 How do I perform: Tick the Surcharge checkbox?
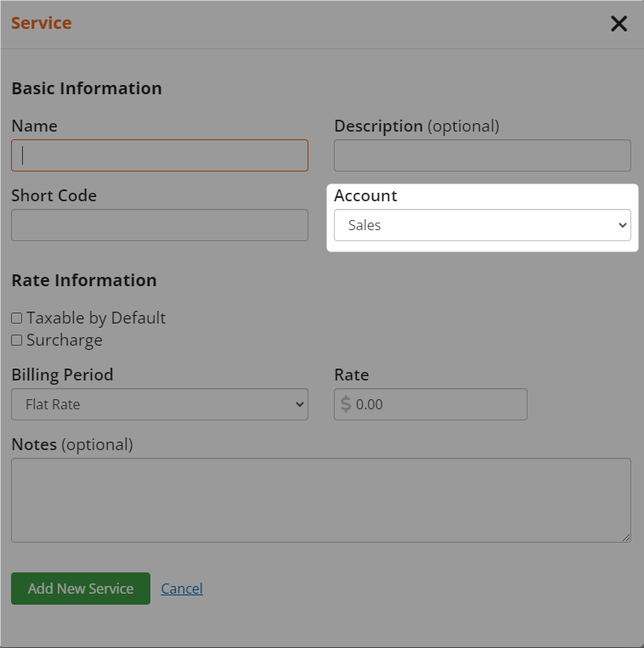16,340
